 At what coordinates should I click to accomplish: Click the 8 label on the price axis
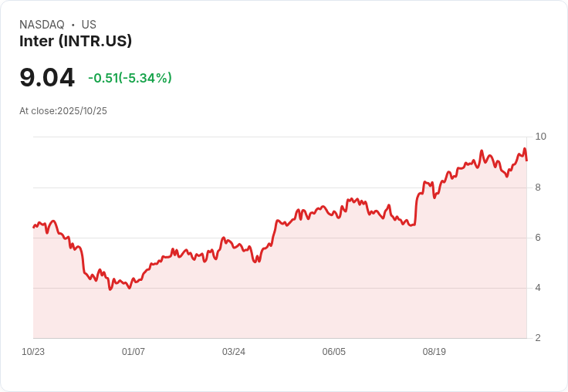pos(538,188)
